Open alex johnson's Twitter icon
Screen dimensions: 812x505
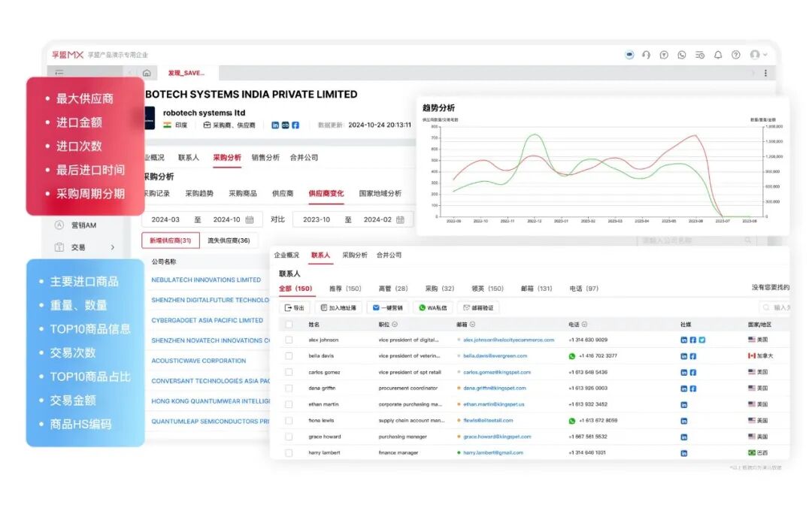coord(701,340)
